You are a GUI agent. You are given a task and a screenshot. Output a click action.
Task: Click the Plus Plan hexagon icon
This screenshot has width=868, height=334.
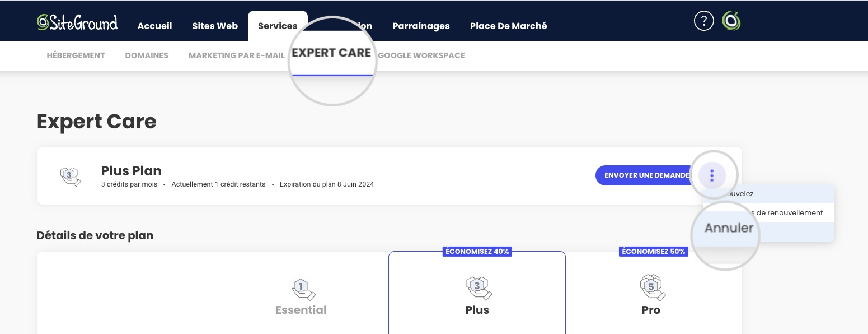click(x=71, y=176)
